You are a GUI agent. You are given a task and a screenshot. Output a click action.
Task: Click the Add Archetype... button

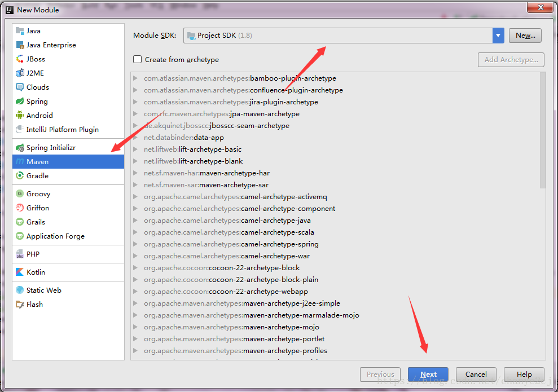pos(511,60)
